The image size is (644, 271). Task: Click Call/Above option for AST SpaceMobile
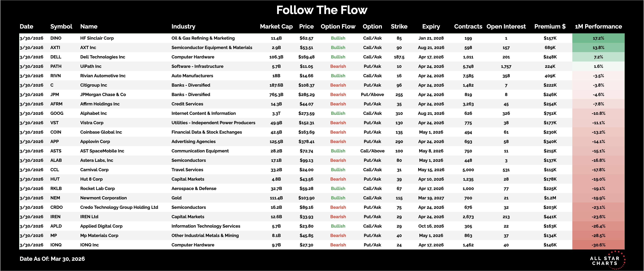[x=372, y=151]
